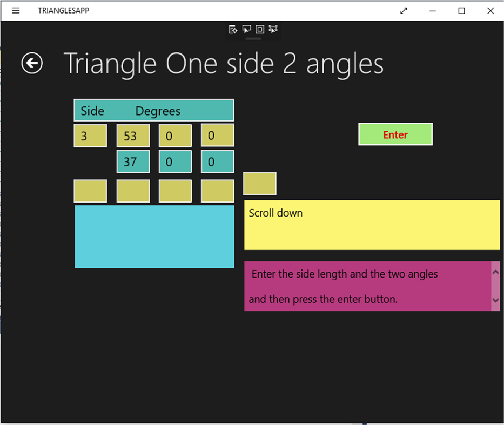Image resolution: width=504 pixels, height=425 pixels.
Task: Select the teal field showing 37
Action: [x=133, y=161]
